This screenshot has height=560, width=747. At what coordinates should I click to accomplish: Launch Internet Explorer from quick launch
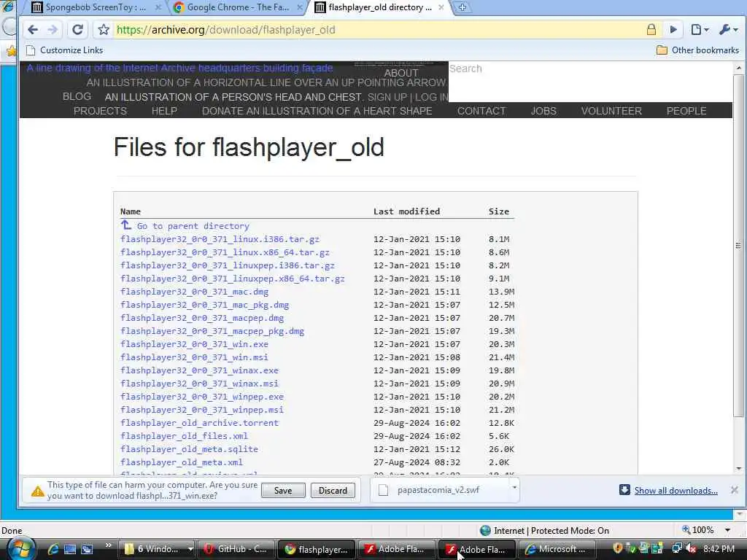53,549
